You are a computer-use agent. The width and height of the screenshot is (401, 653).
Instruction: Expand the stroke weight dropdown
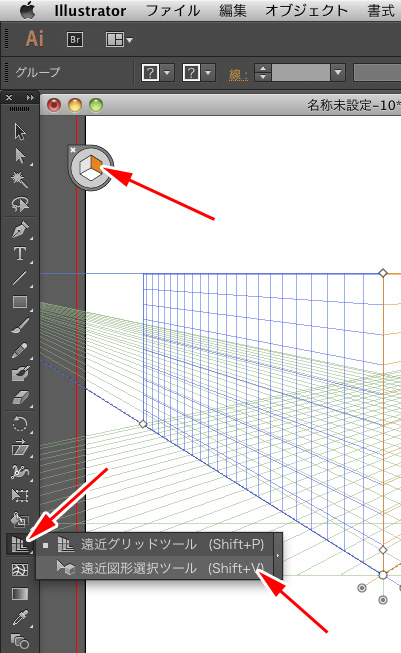click(x=338, y=72)
